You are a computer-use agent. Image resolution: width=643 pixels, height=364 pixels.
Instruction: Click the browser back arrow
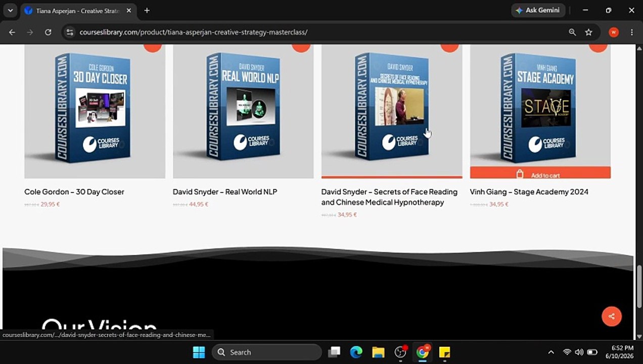pyautogui.click(x=12, y=32)
